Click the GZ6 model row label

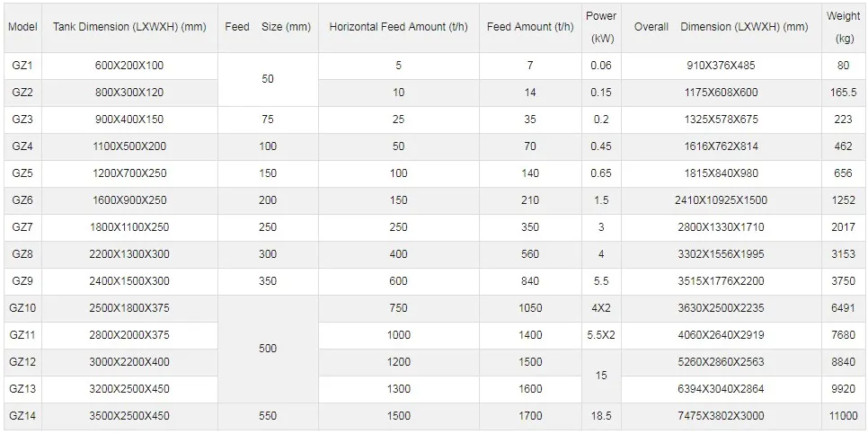(22, 200)
